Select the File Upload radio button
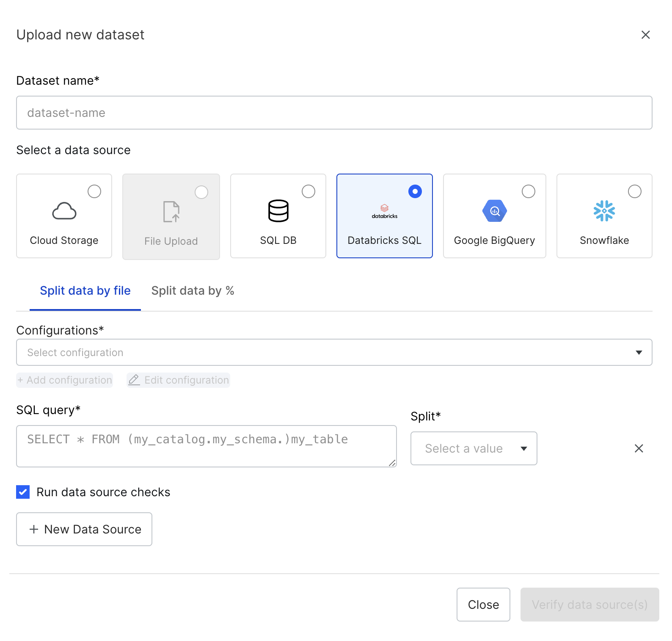 coord(201,192)
